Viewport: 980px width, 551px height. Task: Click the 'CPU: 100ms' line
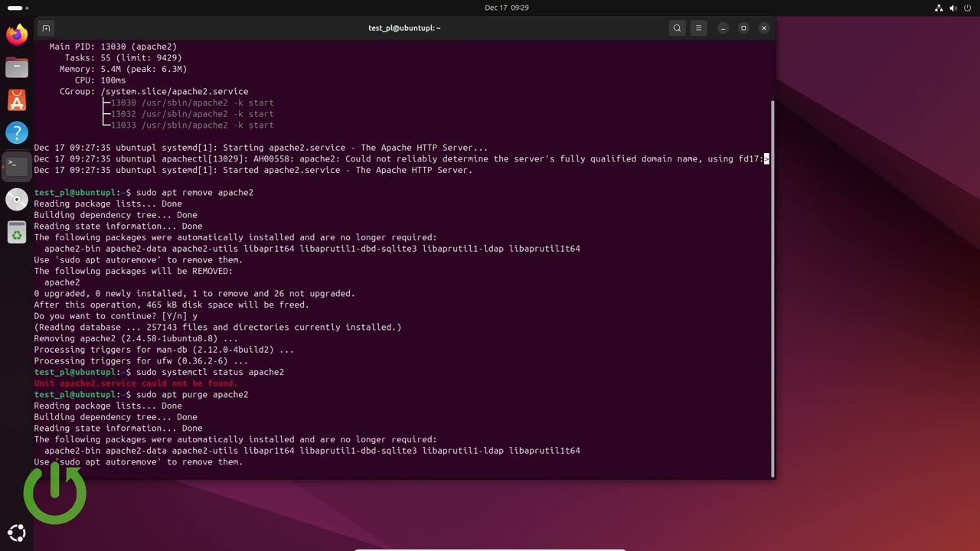coord(100,80)
